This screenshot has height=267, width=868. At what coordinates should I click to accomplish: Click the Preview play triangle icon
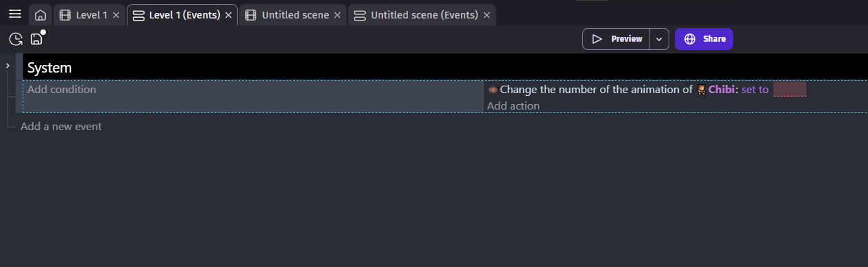(x=597, y=39)
